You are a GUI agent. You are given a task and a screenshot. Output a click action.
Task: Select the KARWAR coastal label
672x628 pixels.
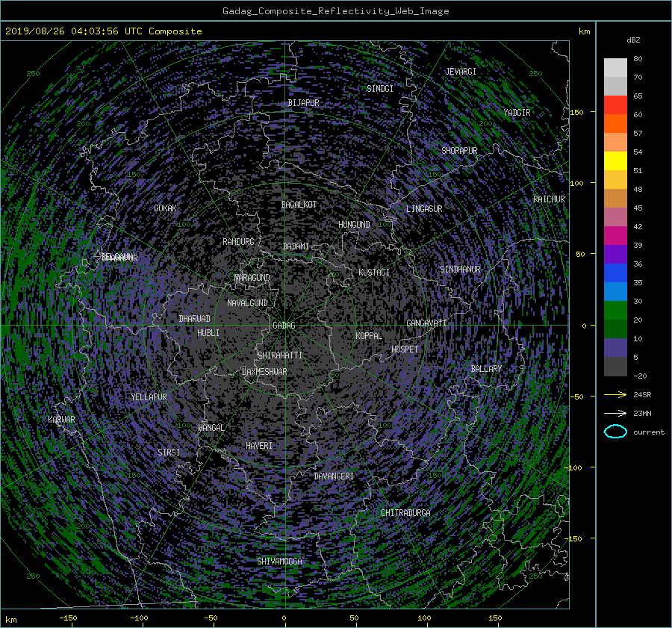pos(61,419)
